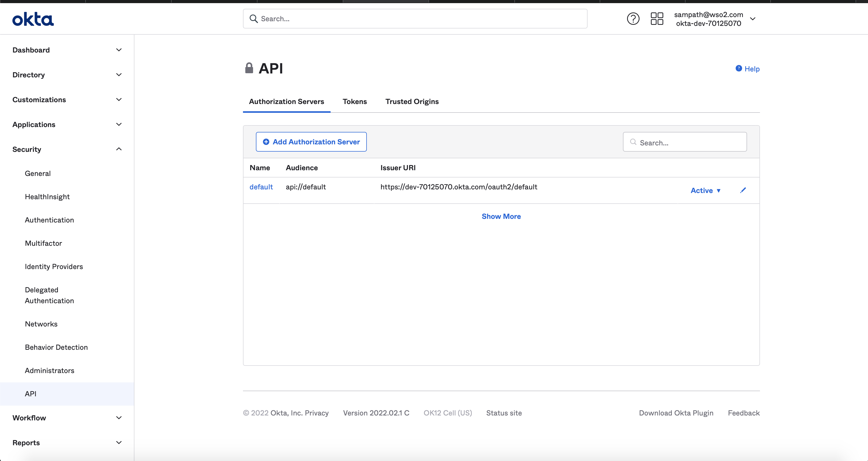Open the account menu chevron
868x461 pixels.
pyautogui.click(x=753, y=19)
